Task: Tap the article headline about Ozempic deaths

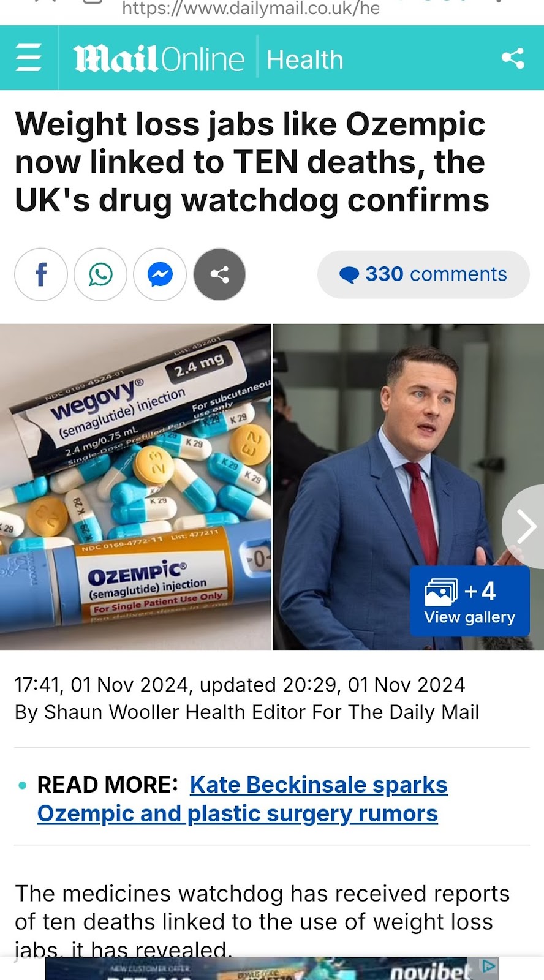Action: [252, 162]
